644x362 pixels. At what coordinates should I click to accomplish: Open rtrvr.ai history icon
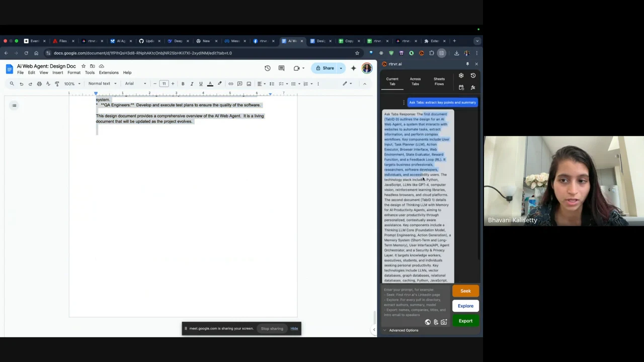click(x=473, y=75)
